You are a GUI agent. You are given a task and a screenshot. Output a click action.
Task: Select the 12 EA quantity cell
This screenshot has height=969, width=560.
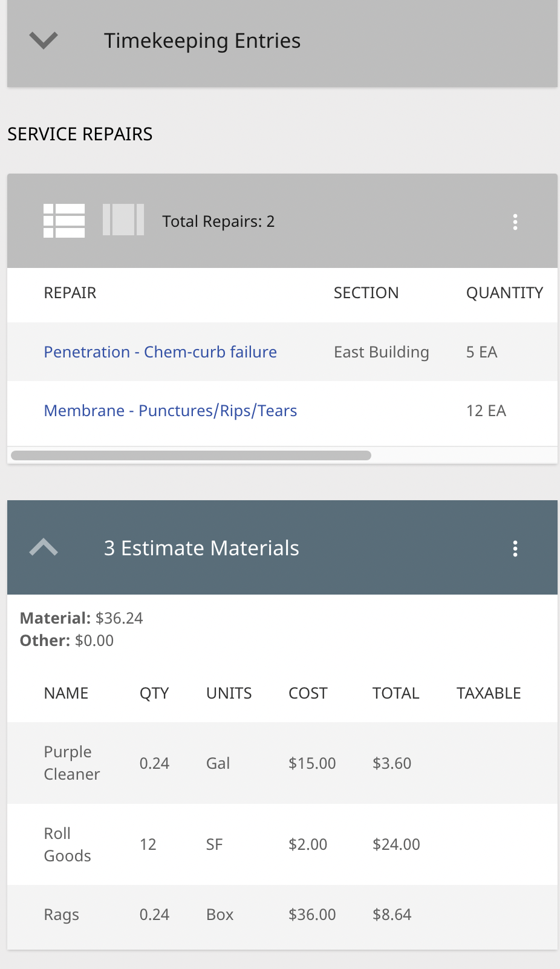pyautogui.click(x=486, y=411)
